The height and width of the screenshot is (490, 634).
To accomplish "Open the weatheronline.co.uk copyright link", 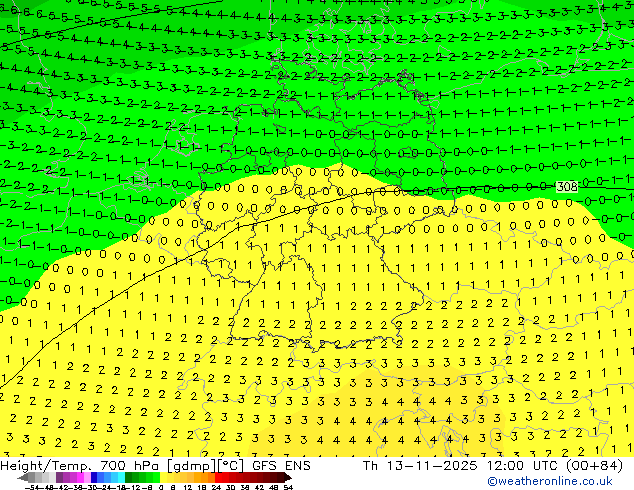I will coord(549,481).
